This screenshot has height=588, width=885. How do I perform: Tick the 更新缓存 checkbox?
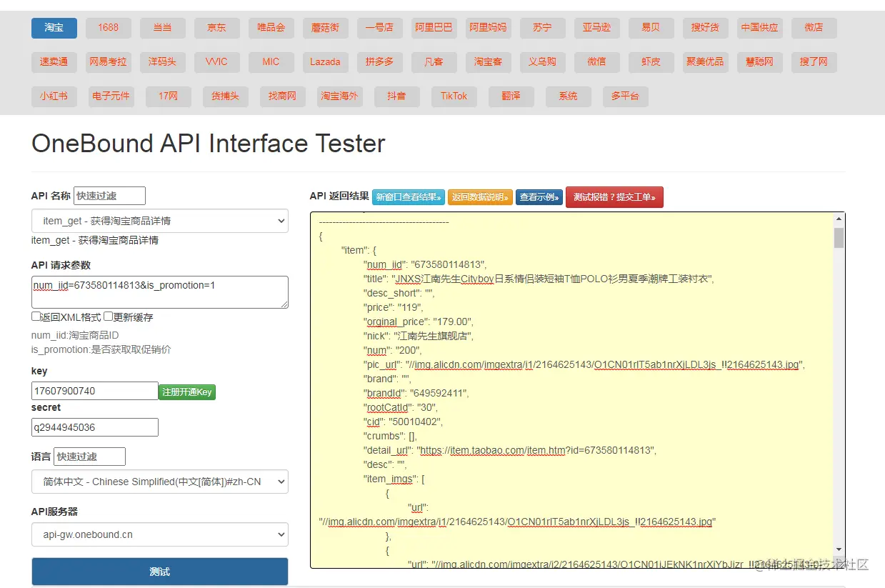(x=108, y=317)
